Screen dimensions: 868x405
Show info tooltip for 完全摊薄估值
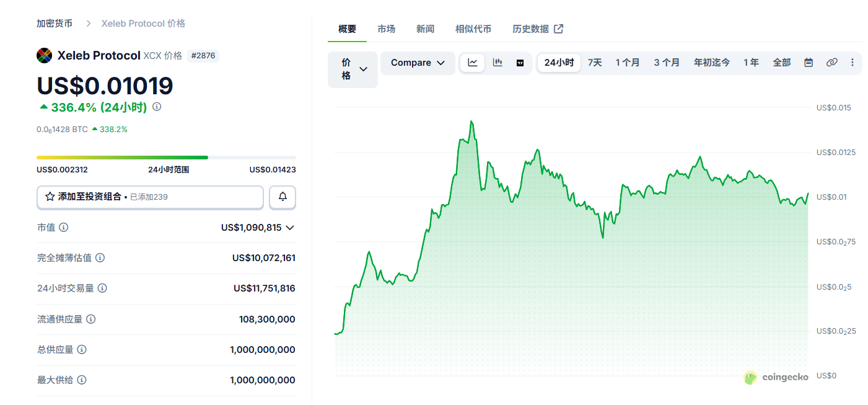[100, 257]
